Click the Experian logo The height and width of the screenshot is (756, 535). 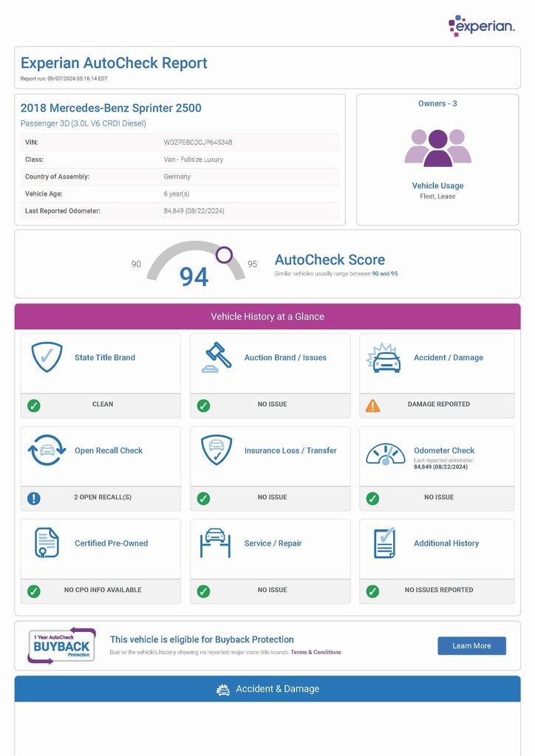point(481,26)
